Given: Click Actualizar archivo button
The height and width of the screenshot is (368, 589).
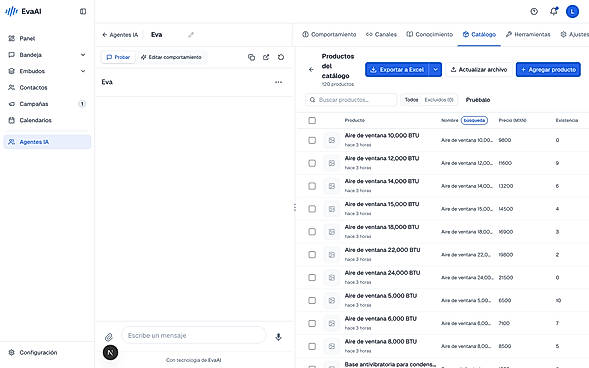Looking at the screenshot, I should 479,69.
